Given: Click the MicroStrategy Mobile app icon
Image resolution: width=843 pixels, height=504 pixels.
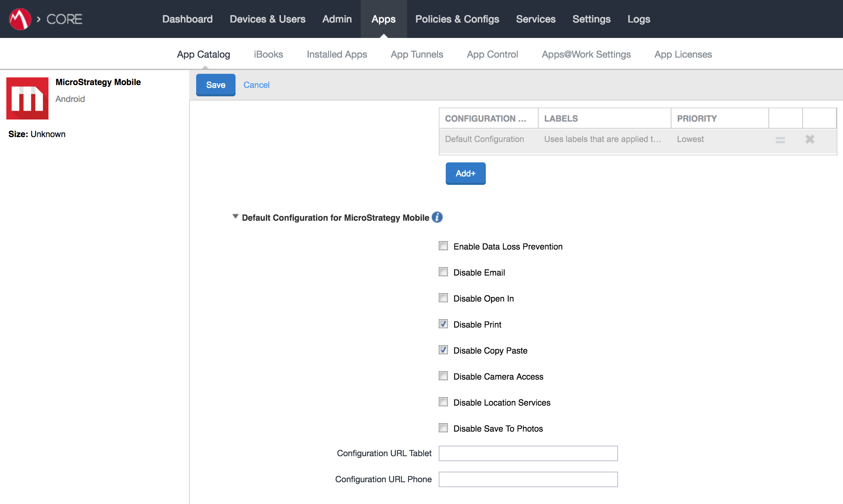Looking at the screenshot, I should click(x=27, y=98).
